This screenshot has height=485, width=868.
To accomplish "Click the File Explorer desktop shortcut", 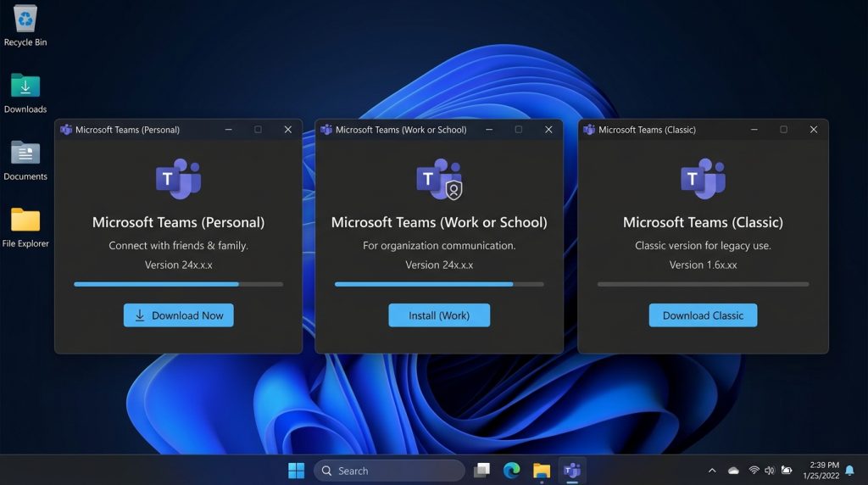I will point(25,220).
